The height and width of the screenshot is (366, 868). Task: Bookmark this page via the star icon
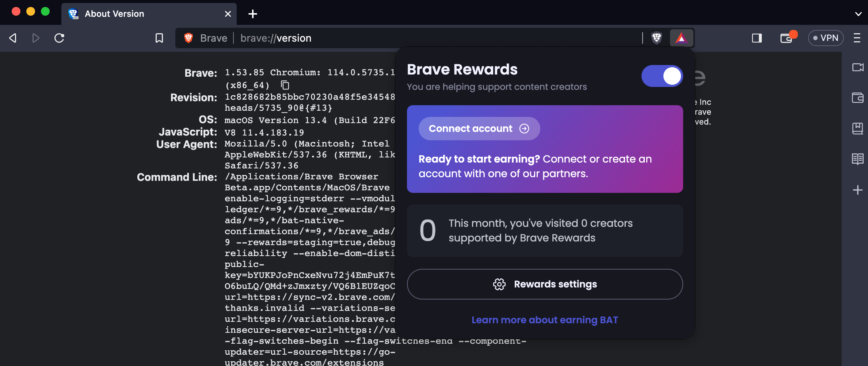point(159,38)
